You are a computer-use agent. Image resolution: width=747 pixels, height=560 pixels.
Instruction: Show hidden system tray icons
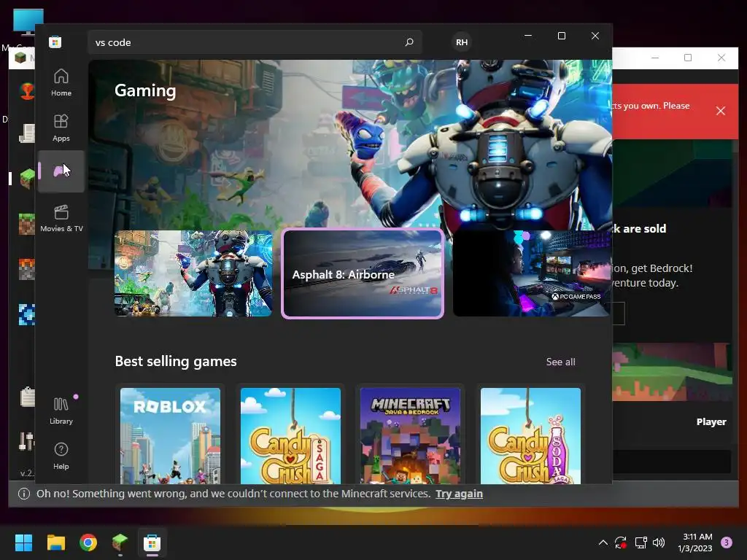coord(603,542)
